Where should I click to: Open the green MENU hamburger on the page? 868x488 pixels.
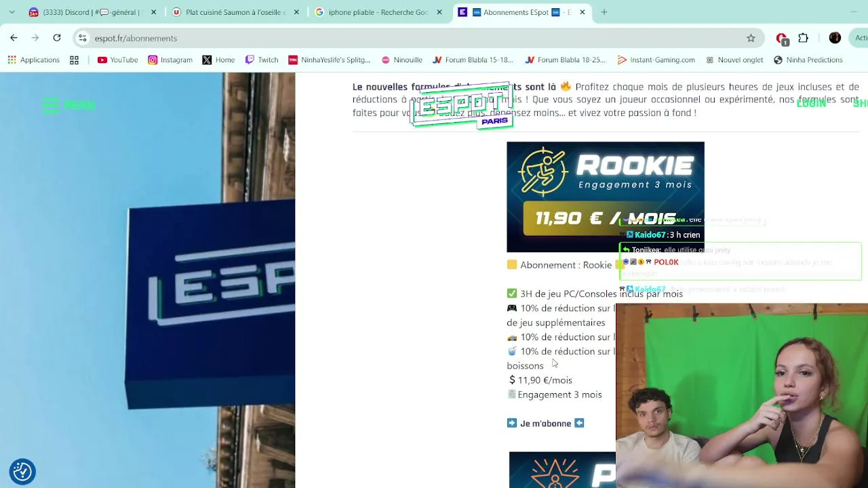coord(68,105)
